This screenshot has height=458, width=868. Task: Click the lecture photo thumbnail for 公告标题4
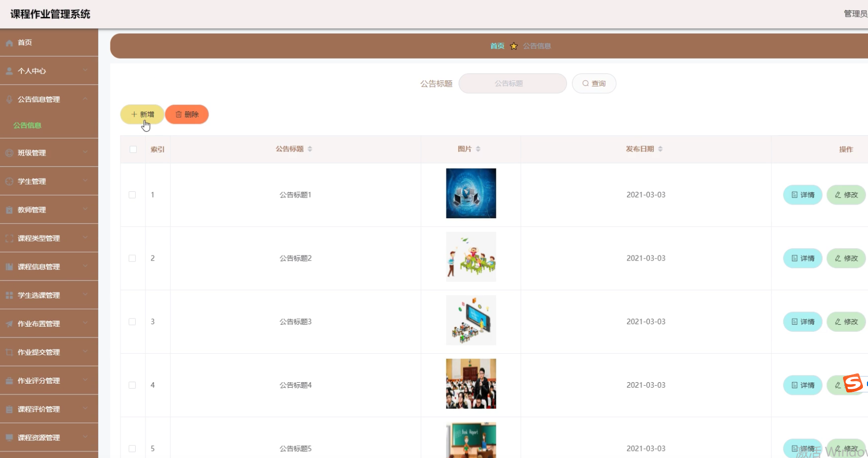tap(471, 384)
